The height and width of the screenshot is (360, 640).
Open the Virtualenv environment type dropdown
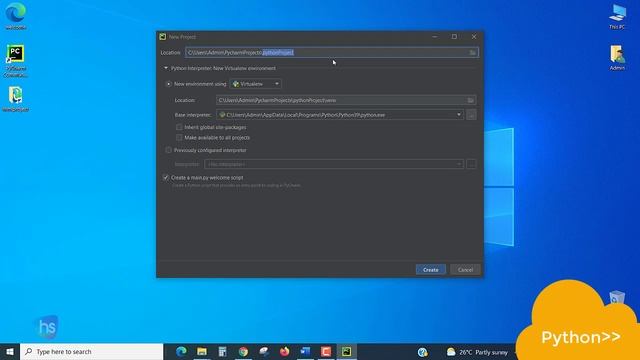click(256, 84)
